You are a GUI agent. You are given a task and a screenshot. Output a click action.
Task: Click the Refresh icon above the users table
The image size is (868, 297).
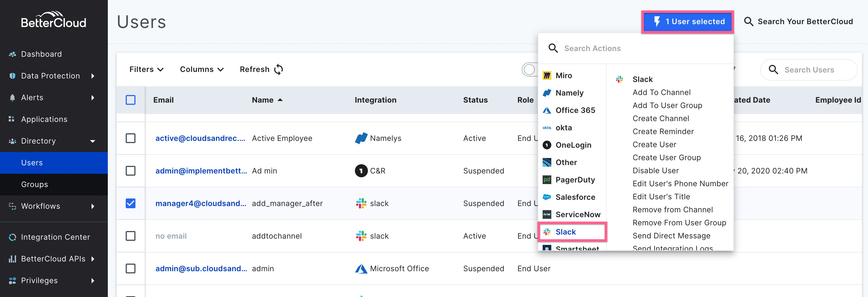(x=278, y=69)
